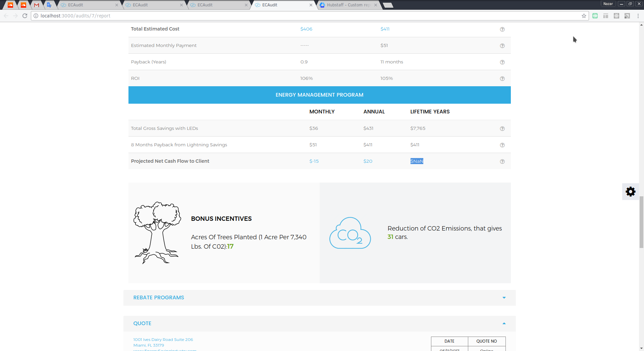Click the tree illustration in Bonus Incentives
Screen dimensions: 644x351
pyautogui.click(x=157, y=233)
